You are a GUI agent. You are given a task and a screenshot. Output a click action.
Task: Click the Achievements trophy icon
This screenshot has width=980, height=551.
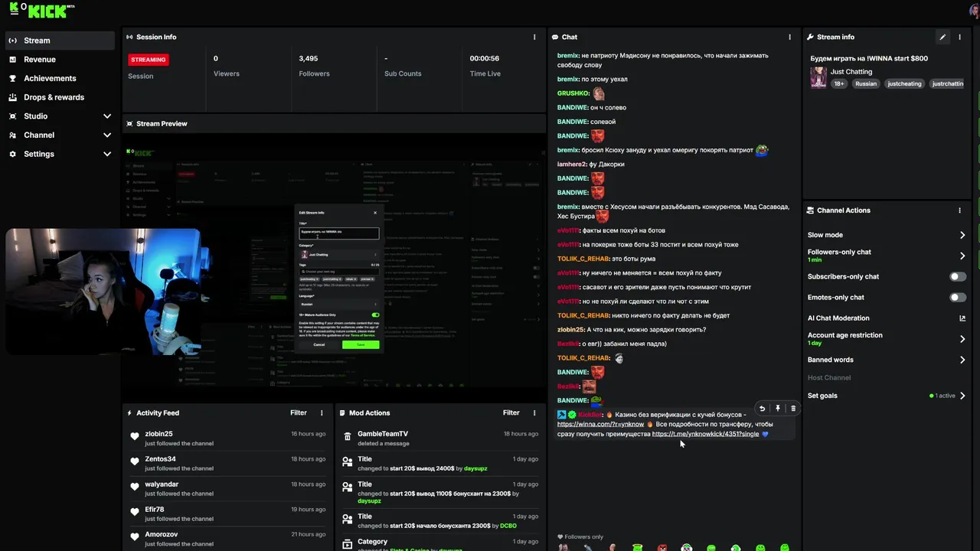point(12,78)
